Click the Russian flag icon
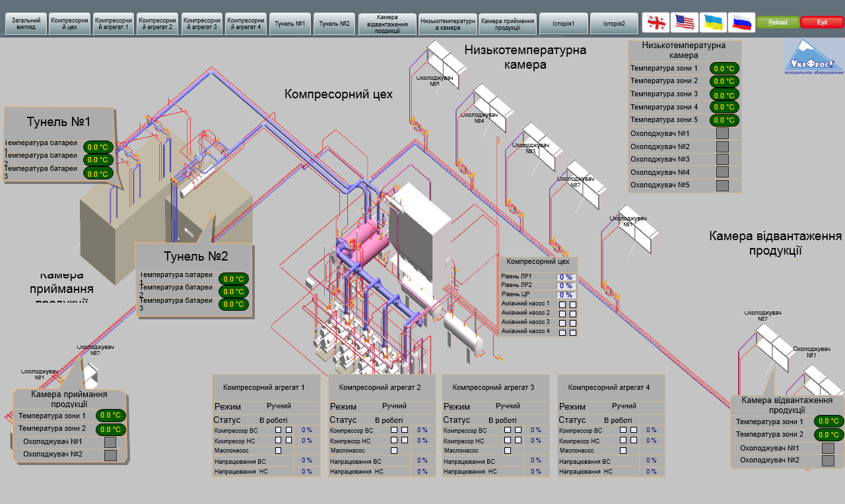Image resolution: width=845 pixels, height=504 pixels. pos(741,22)
